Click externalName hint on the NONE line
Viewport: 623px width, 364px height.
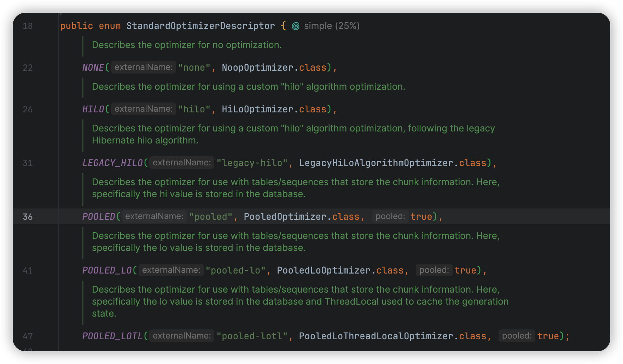point(144,67)
